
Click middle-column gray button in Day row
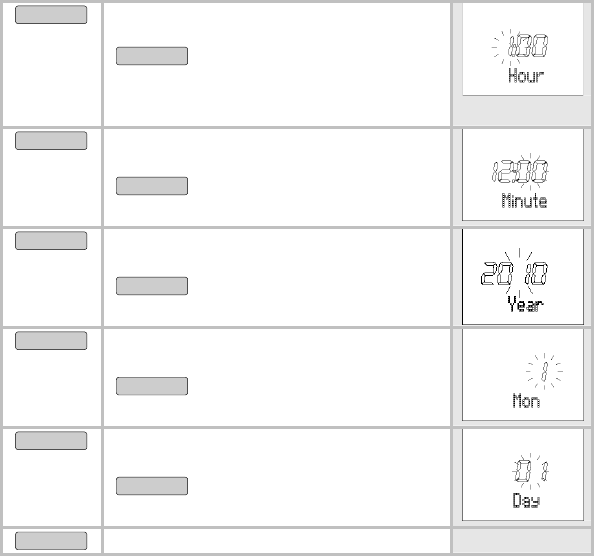click(152, 486)
